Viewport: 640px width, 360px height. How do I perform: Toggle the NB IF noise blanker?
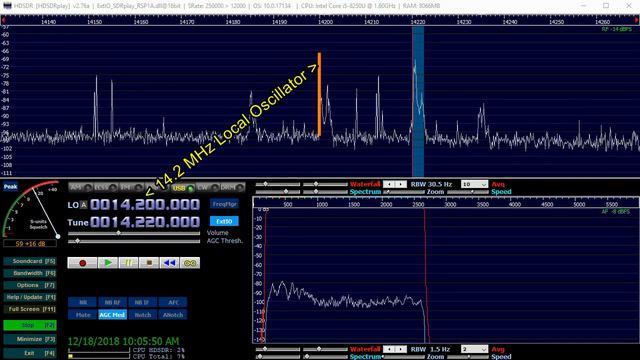point(142,302)
